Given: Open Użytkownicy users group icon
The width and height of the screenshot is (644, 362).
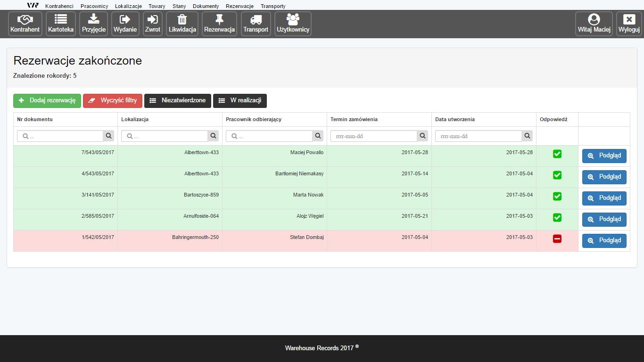Looking at the screenshot, I should [x=293, y=19].
